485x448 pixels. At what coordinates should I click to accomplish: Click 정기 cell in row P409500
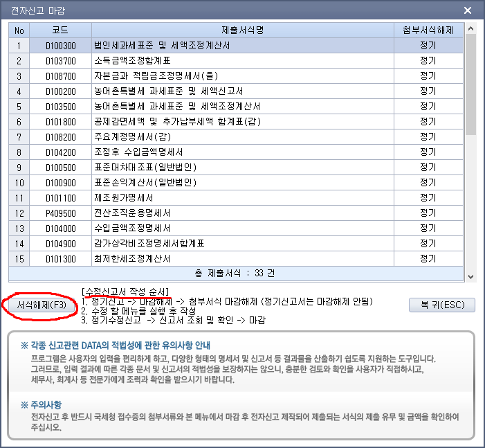click(428, 213)
